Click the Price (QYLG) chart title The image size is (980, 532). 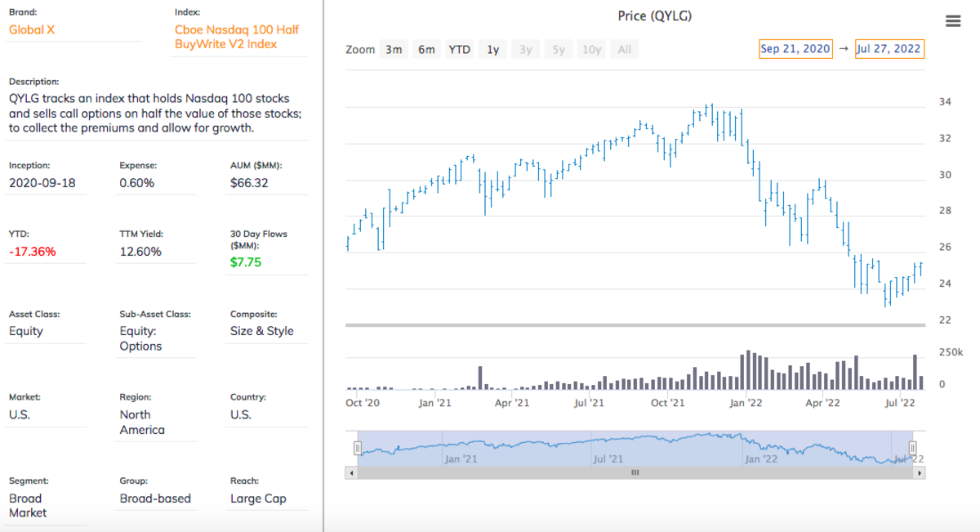coord(655,16)
